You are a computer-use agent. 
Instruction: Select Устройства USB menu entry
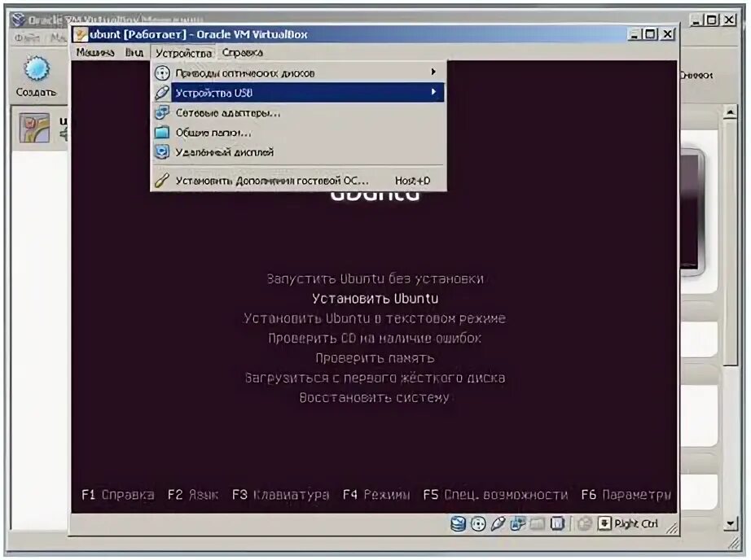(298, 92)
